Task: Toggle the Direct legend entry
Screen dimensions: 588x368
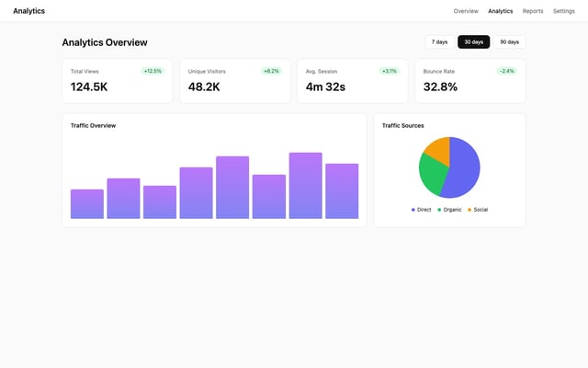Action: pos(421,210)
